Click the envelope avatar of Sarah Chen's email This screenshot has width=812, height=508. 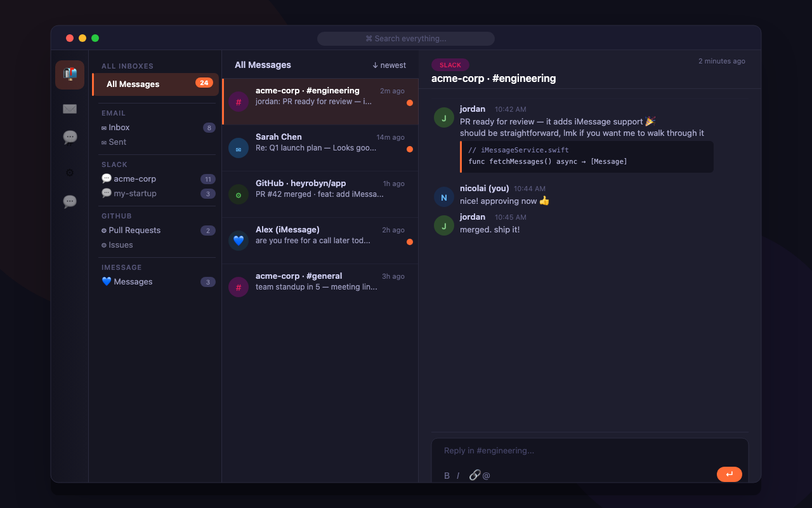(239, 148)
